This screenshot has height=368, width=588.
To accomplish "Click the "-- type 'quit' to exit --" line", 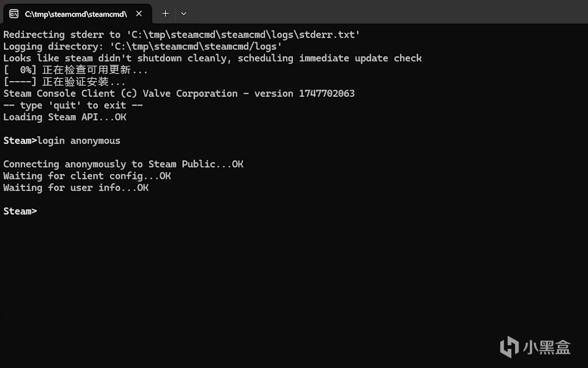I will [73, 105].
